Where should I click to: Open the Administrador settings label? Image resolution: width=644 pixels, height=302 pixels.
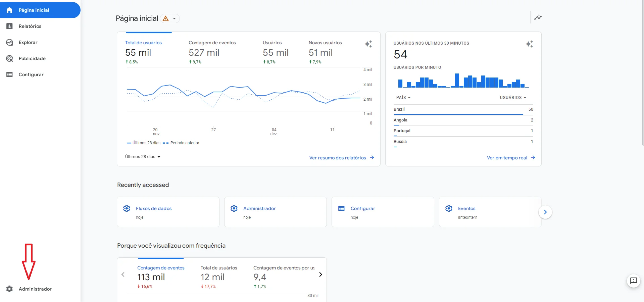coord(35,289)
